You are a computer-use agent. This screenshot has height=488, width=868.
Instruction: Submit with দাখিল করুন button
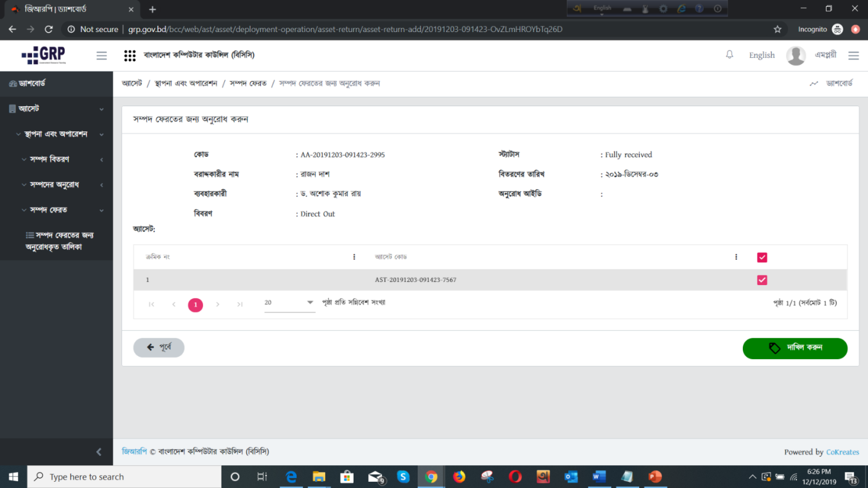point(795,348)
